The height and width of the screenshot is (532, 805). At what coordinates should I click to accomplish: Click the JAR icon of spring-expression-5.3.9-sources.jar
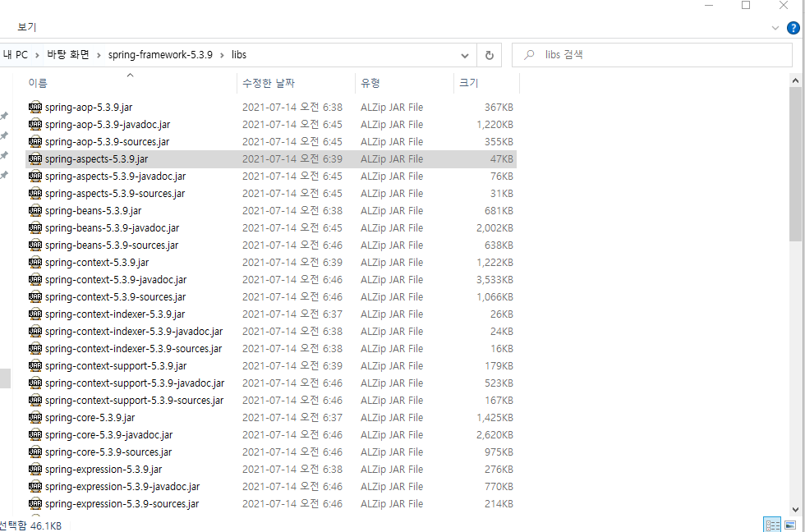(34, 504)
